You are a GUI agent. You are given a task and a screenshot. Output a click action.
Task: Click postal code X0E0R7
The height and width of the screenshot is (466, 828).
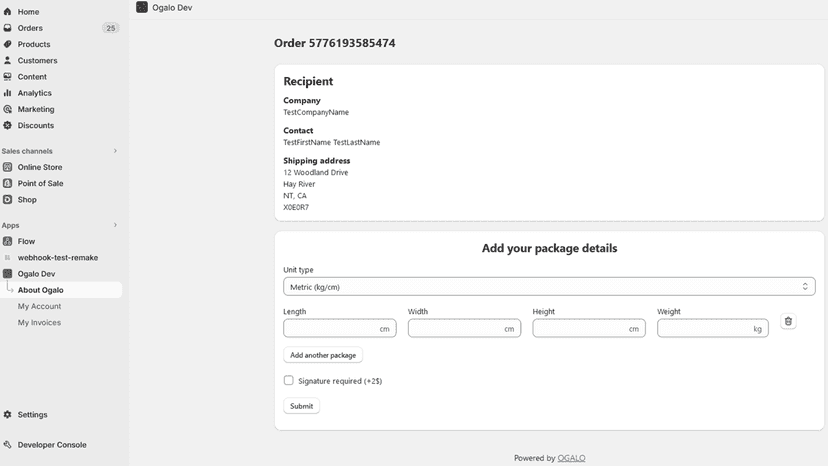[296, 207]
